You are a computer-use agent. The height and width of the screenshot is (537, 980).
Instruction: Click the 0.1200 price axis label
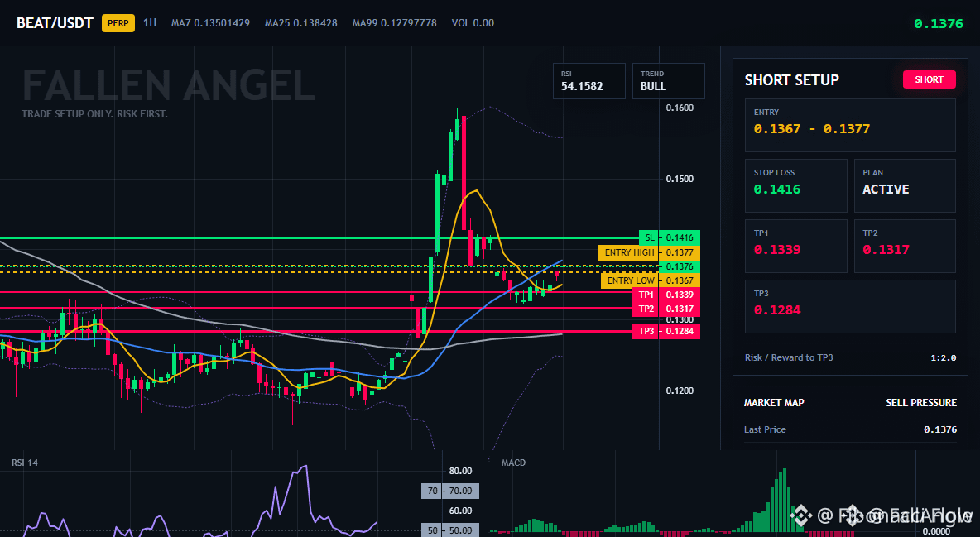[x=680, y=391]
